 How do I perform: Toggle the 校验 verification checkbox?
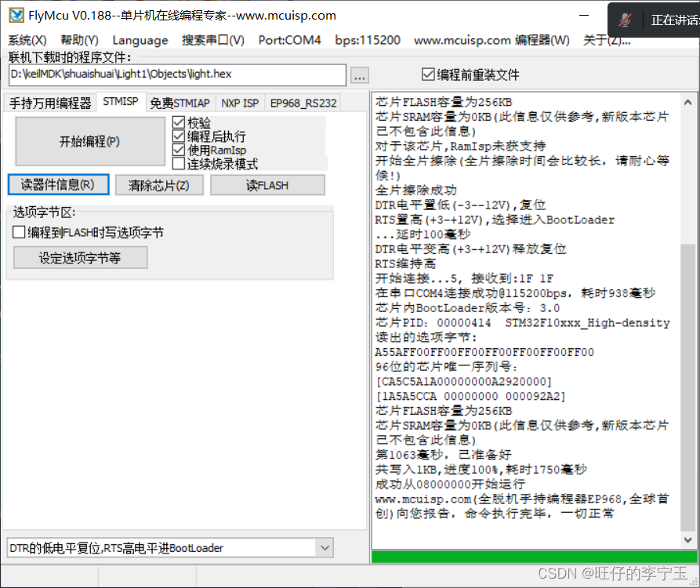[180, 122]
